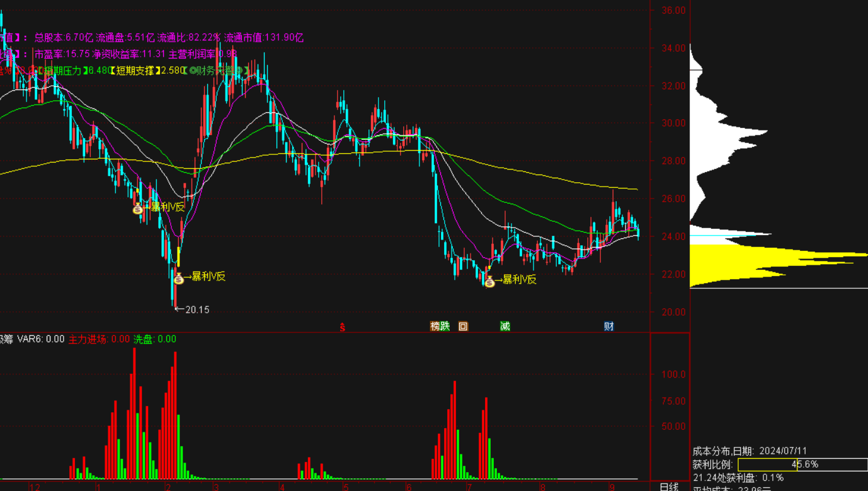Click the VAR6: 0.00 indicator value
The image size is (868, 491).
pos(41,339)
